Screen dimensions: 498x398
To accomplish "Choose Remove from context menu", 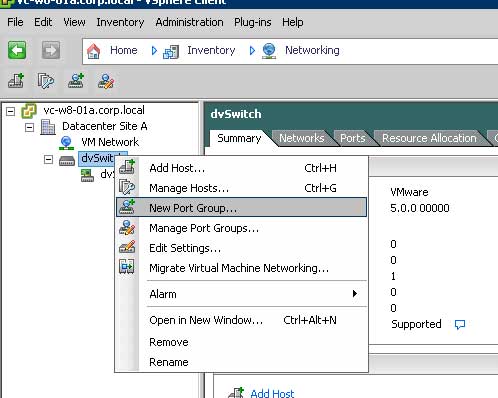I will 242,342.
